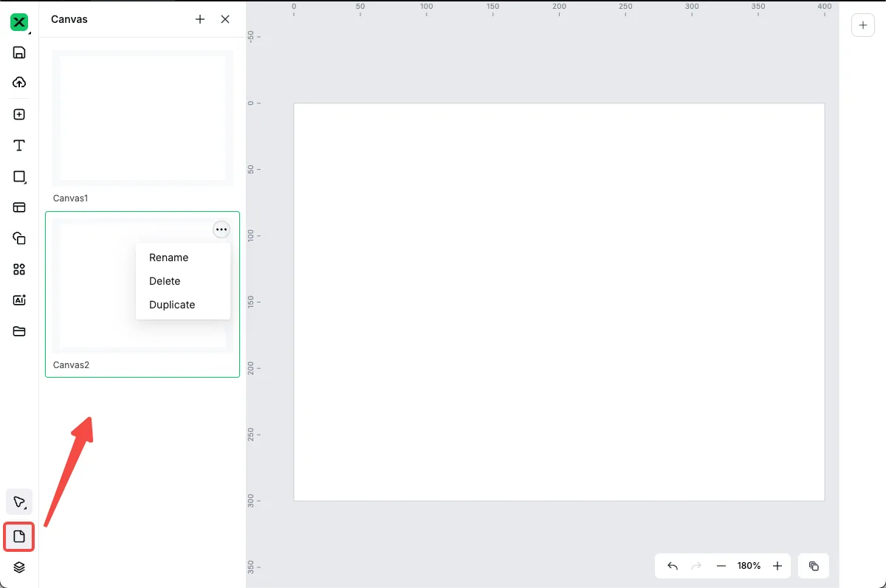886x588 pixels.
Task: Choose Duplicate from the context menu
Action: (x=172, y=305)
